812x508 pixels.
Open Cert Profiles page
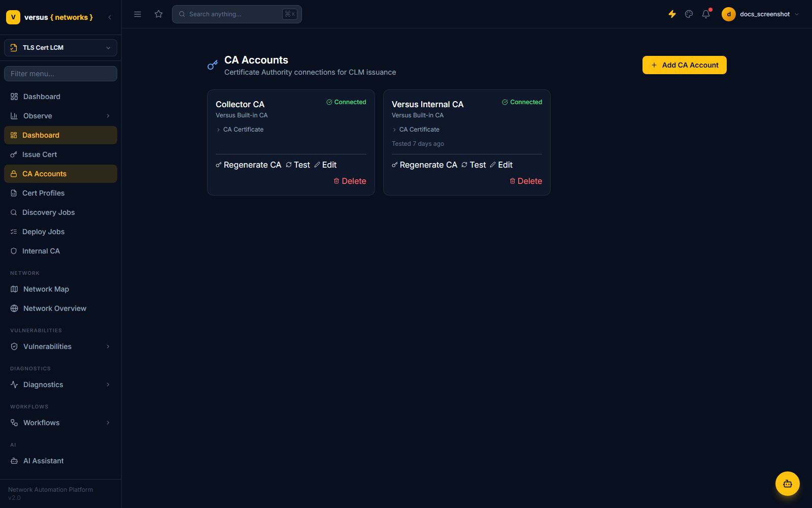tap(61, 193)
